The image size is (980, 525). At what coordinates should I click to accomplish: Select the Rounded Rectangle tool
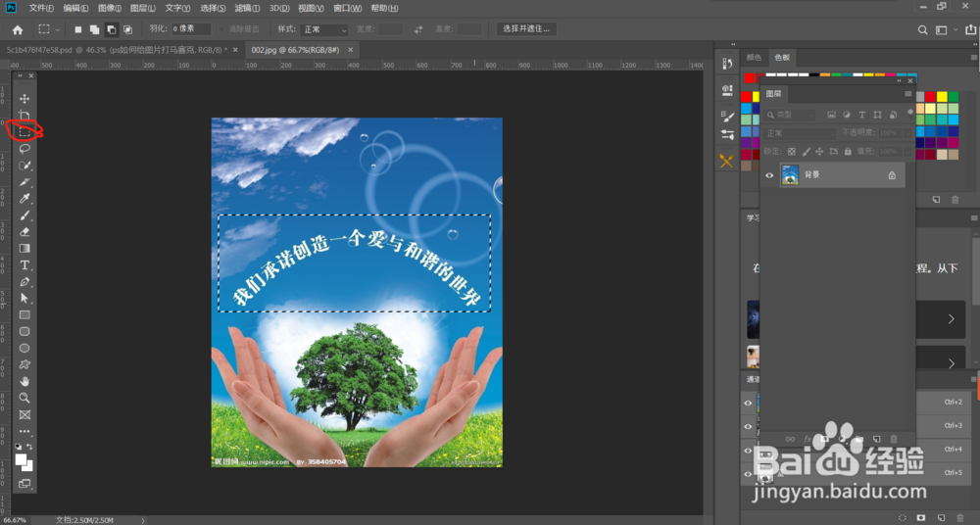point(24,331)
